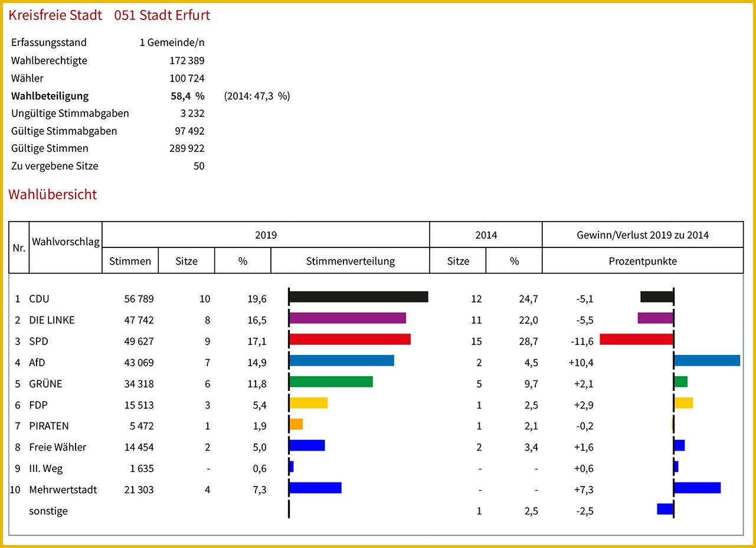Click DIE LINKE's vote count 47 742

pyautogui.click(x=139, y=320)
